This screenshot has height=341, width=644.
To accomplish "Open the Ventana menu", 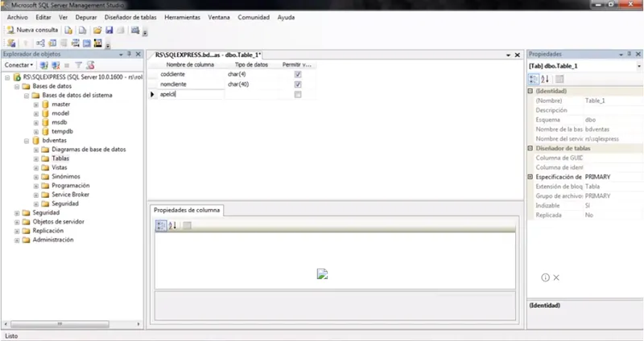I will tap(218, 17).
